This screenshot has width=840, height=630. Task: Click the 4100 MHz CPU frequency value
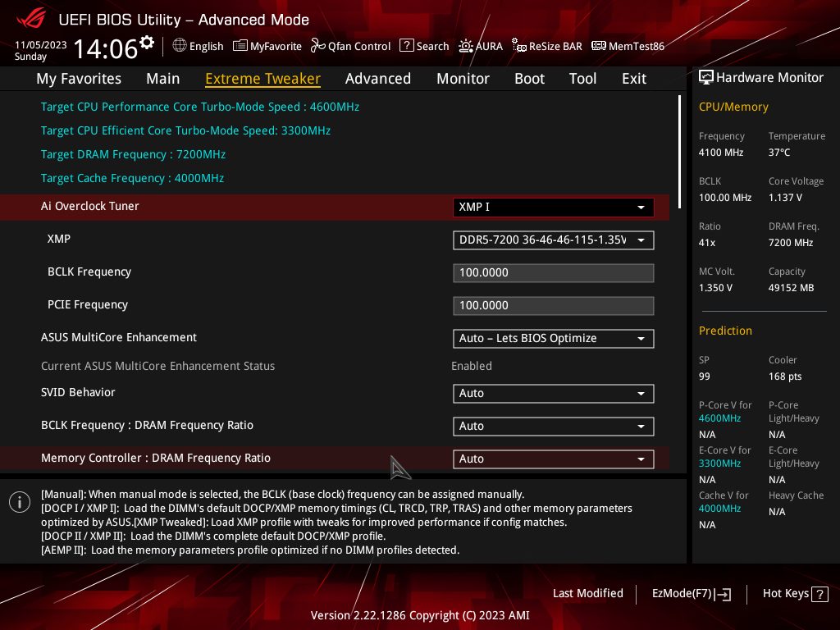tap(721, 153)
